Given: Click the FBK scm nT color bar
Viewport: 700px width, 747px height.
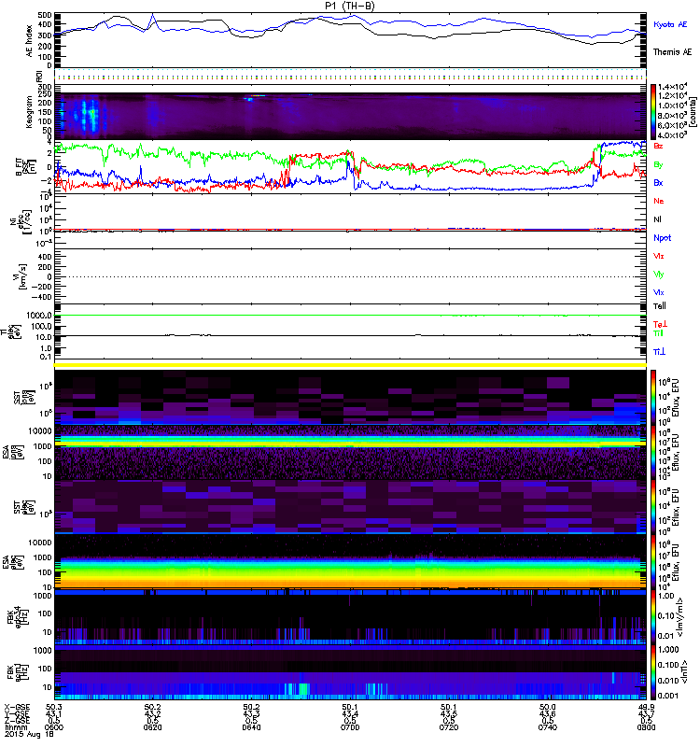Looking at the screenshot, I should 653,672.
